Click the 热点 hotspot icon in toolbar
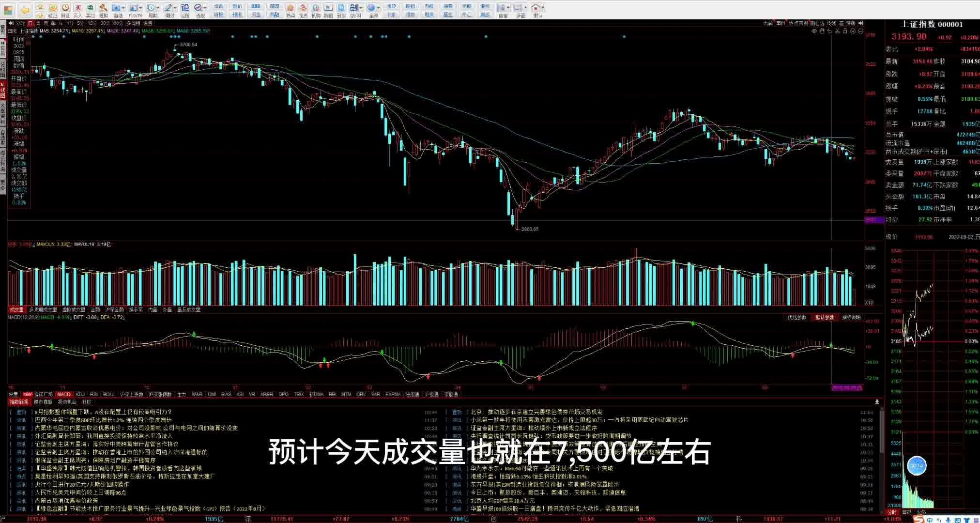This screenshot has height=523, width=980. pos(290,9)
